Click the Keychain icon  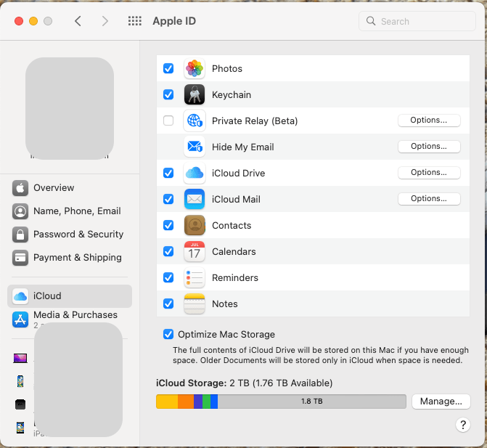195,94
